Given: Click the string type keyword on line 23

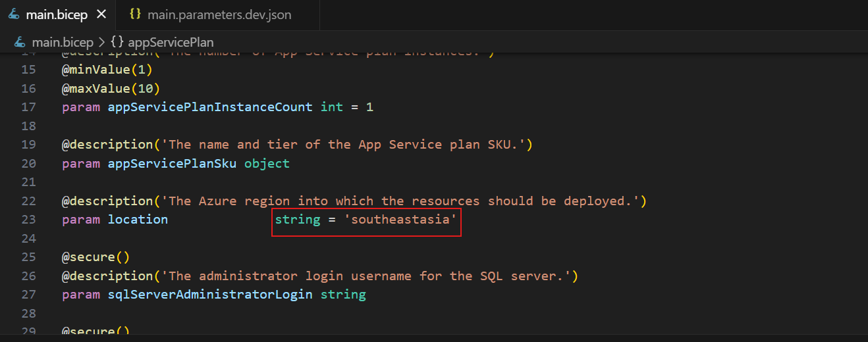Looking at the screenshot, I should pos(298,219).
